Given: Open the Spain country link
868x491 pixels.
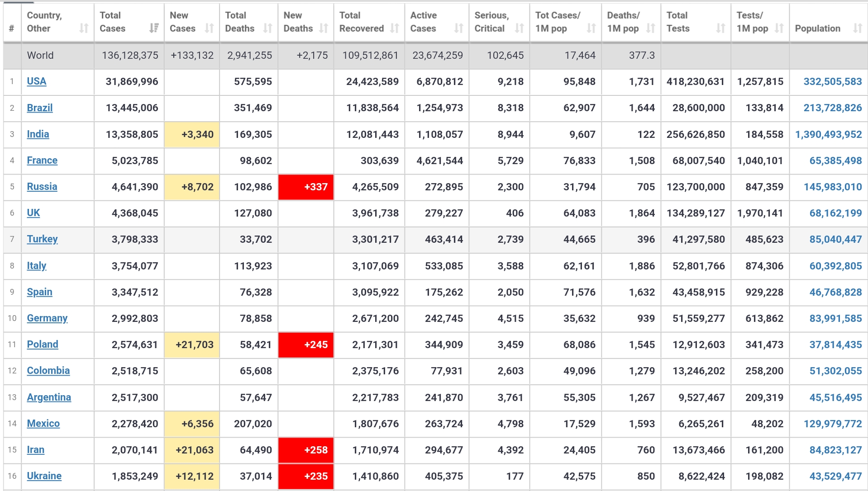Looking at the screenshot, I should click(40, 292).
